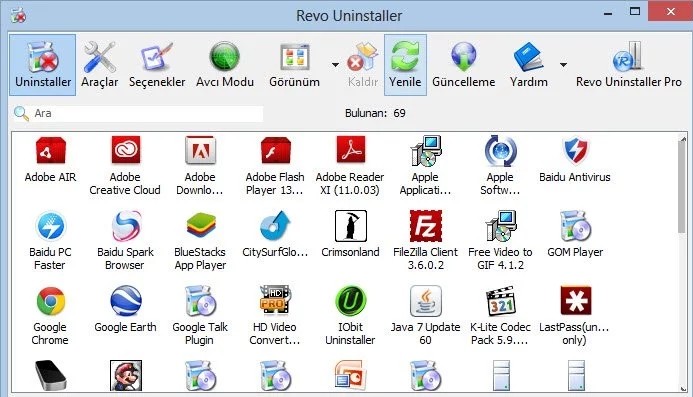Select HD Video Converter icon

click(275, 300)
